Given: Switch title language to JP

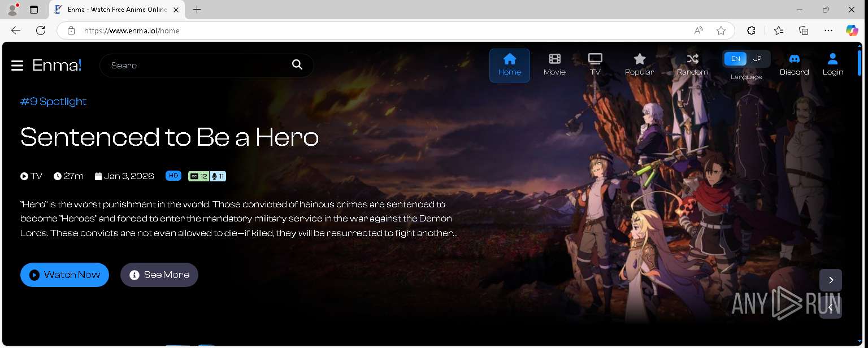Looking at the screenshot, I should [758, 59].
